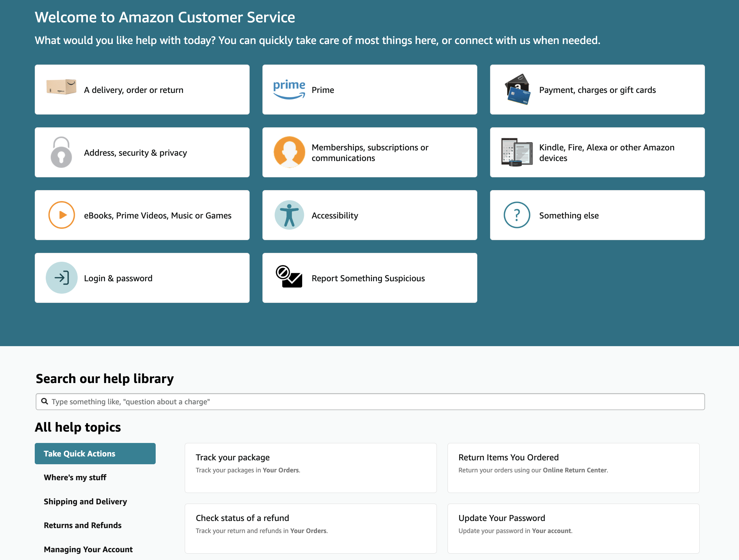
Task: Click 'Return your orders using our Online Return Center.' text
Action: coord(533,470)
